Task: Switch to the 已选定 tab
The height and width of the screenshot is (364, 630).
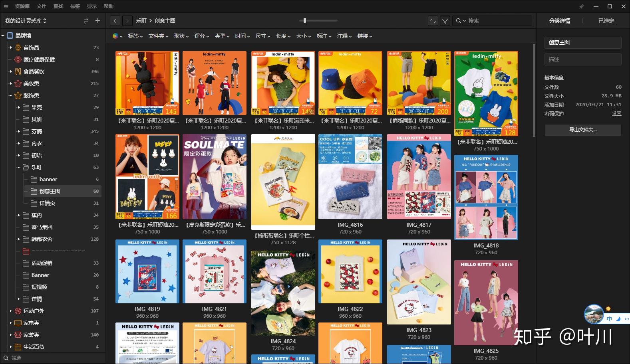Action: pos(606,21)
